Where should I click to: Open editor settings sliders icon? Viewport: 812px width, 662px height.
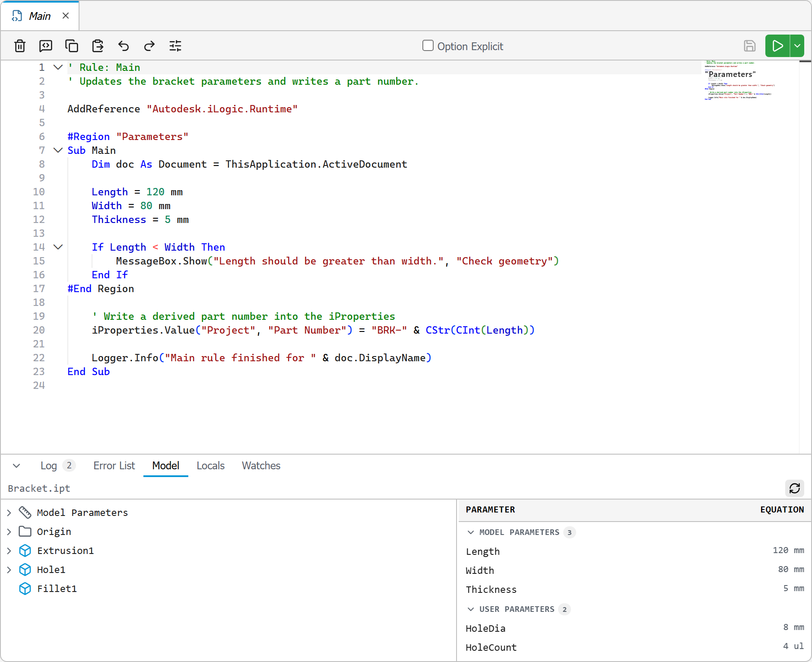[175, 46]
